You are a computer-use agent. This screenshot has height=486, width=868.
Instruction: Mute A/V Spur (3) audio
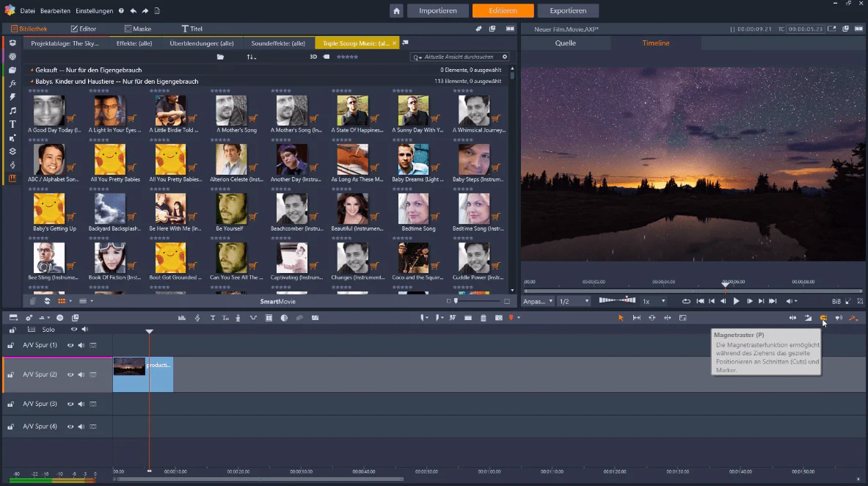81,404
